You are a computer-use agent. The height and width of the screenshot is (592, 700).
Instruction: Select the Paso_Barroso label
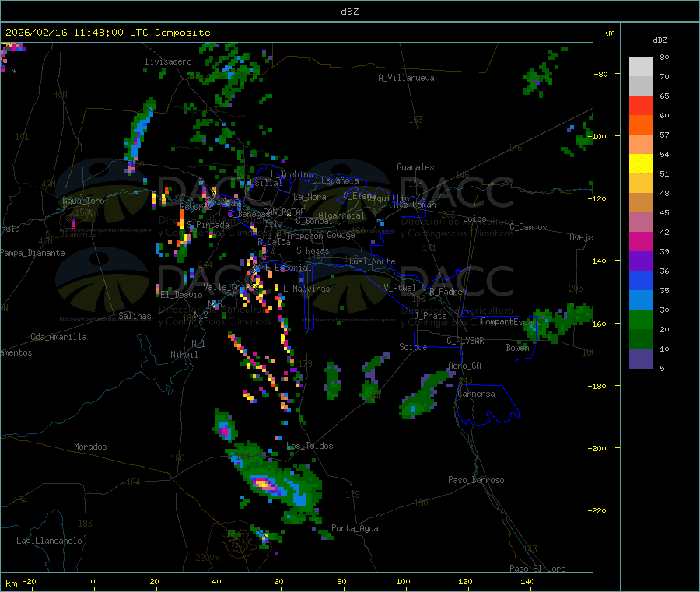click(x=476, y=480)
